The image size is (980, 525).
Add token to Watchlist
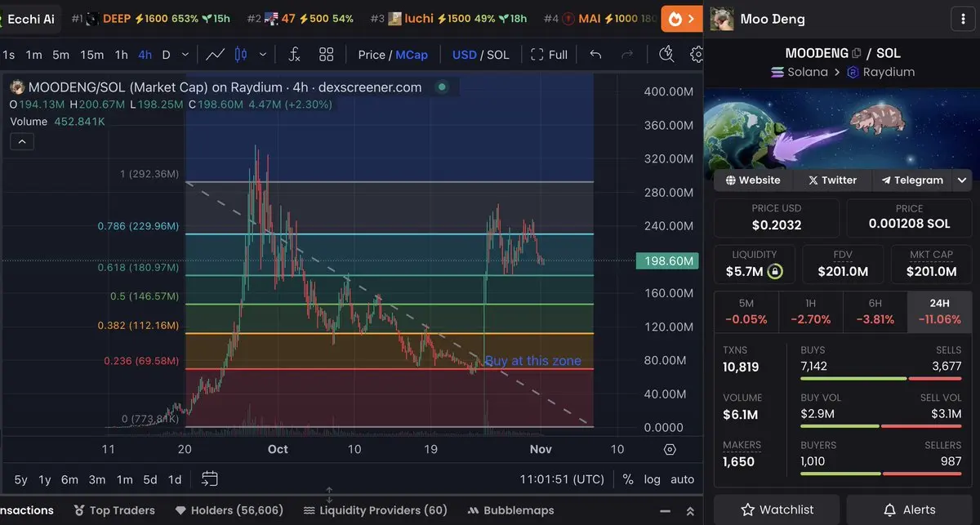click(x=776, y=509)
